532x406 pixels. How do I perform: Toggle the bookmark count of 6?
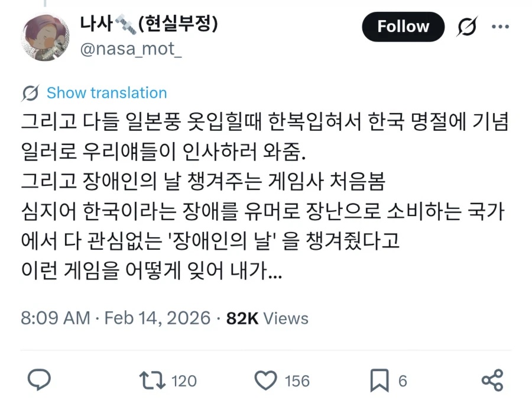[x=401, y=382]
